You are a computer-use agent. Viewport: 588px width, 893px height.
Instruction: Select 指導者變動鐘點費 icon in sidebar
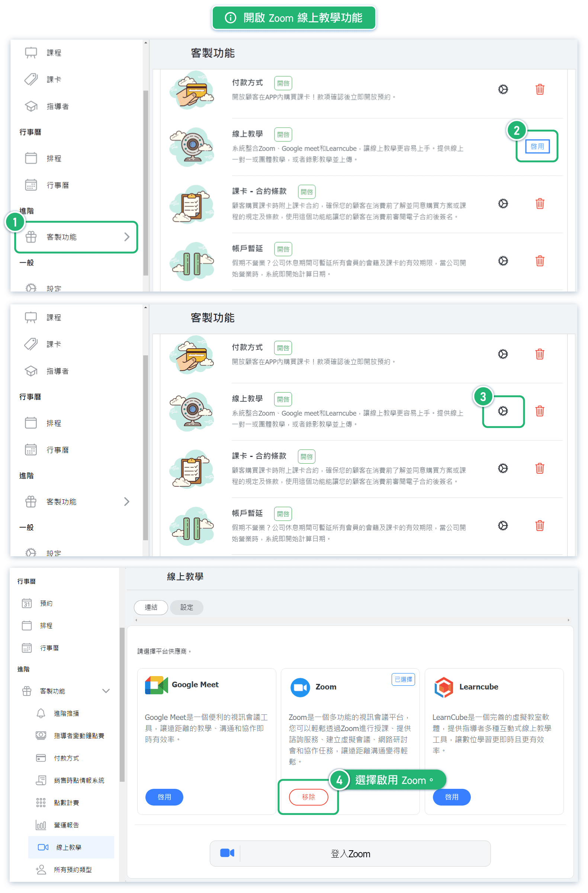point(41,735)
